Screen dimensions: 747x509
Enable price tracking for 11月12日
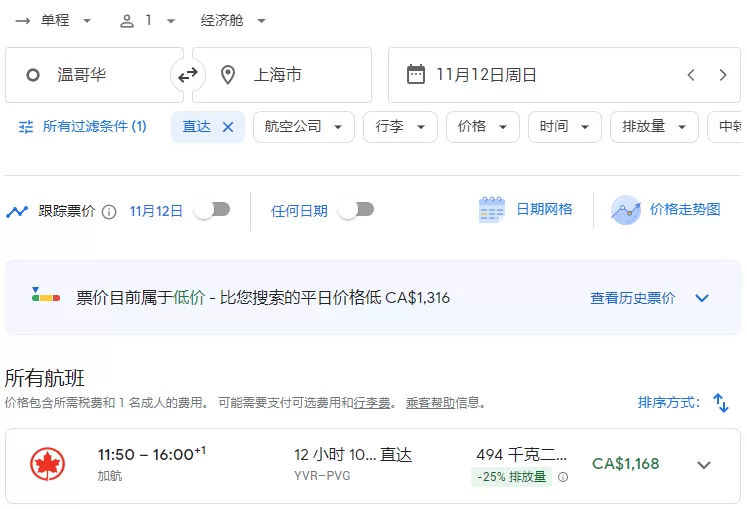[x=213, y=210]
